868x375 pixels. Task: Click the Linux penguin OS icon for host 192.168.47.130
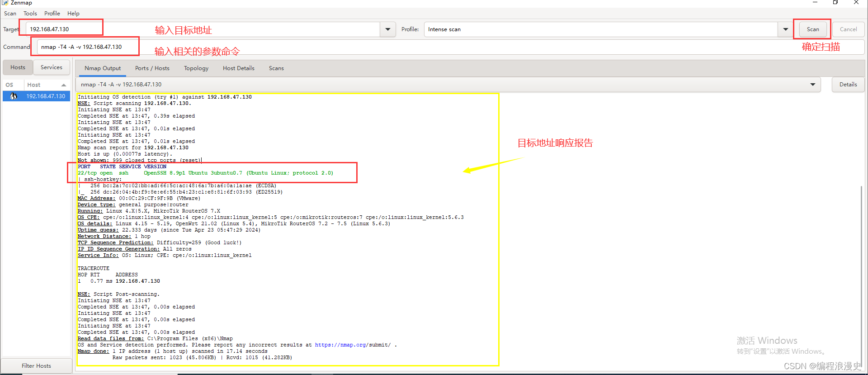coord(14,96)
